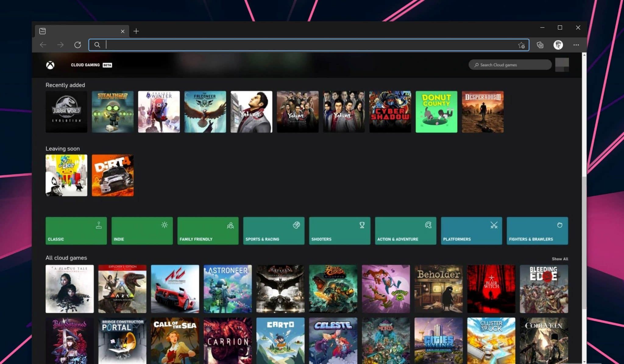This screenshot has width=624, height=364.
Task: Open Donut County game thumbnail
Action: tap(436, 112)
